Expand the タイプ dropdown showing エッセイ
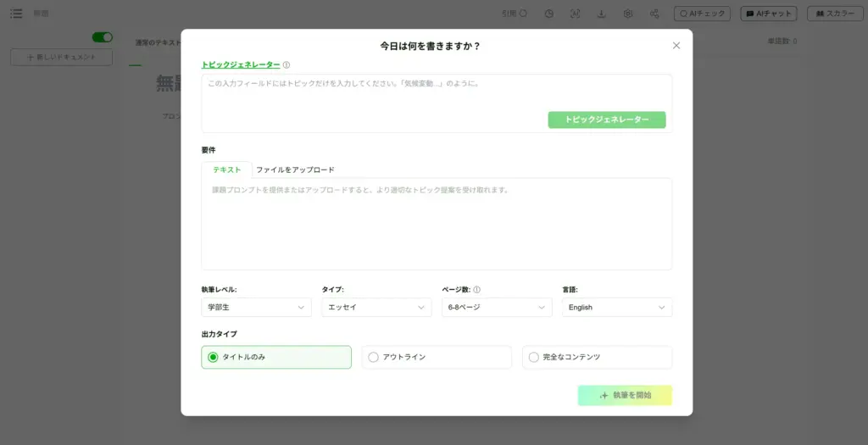Image resolution: width=868 pixels, height=445 pixels. click(376, 307)
